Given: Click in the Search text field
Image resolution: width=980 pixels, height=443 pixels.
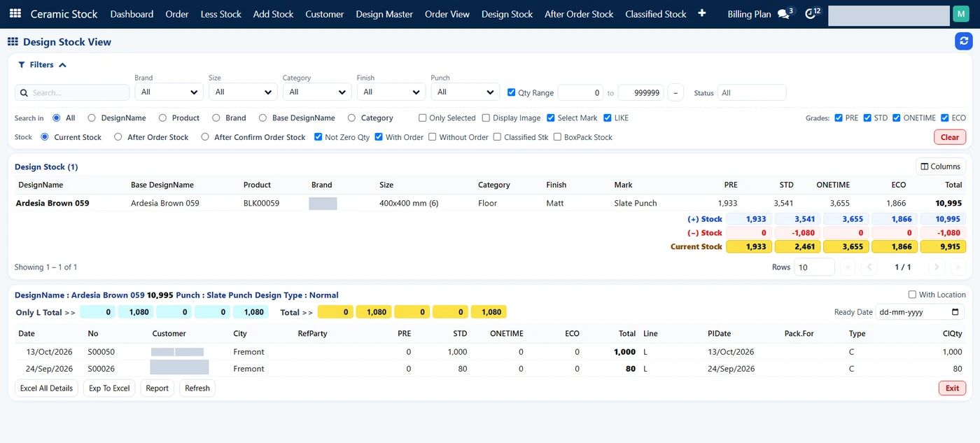Looking at the screenshot, I should coord(72,92).
